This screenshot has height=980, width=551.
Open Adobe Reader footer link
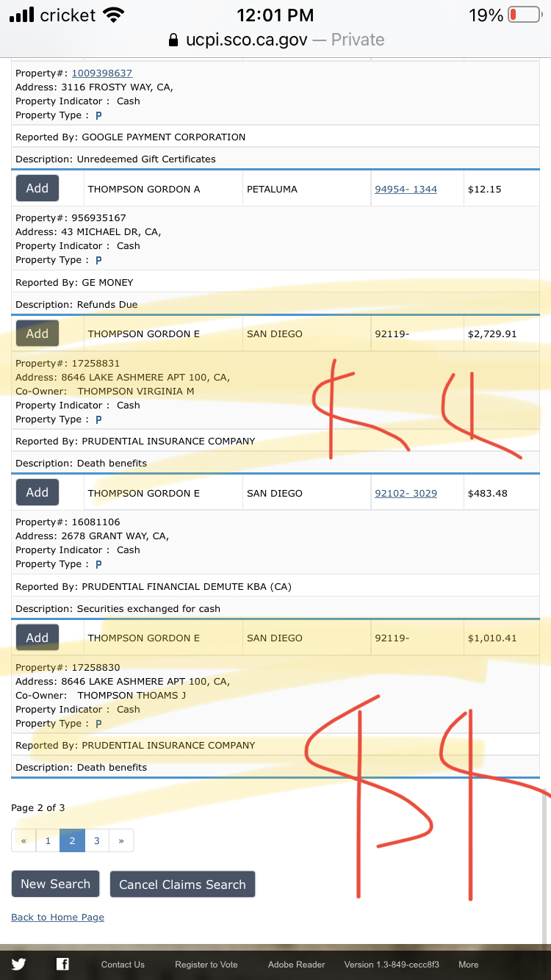(x=296, y=965)
